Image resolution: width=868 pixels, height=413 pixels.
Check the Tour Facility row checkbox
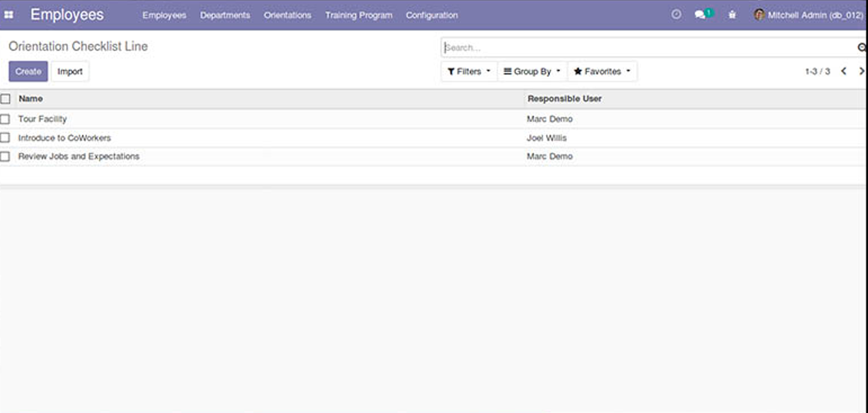(x=5, y=119)
